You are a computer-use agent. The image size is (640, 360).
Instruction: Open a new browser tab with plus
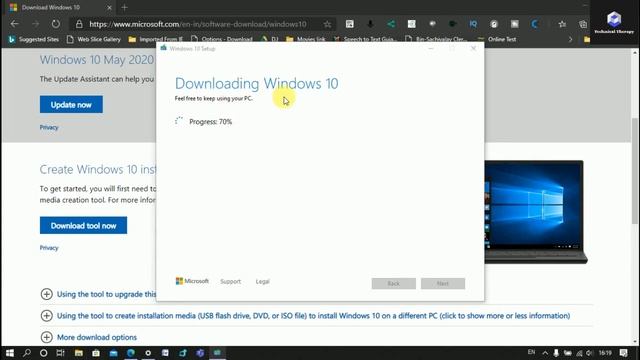pos(124,7)
